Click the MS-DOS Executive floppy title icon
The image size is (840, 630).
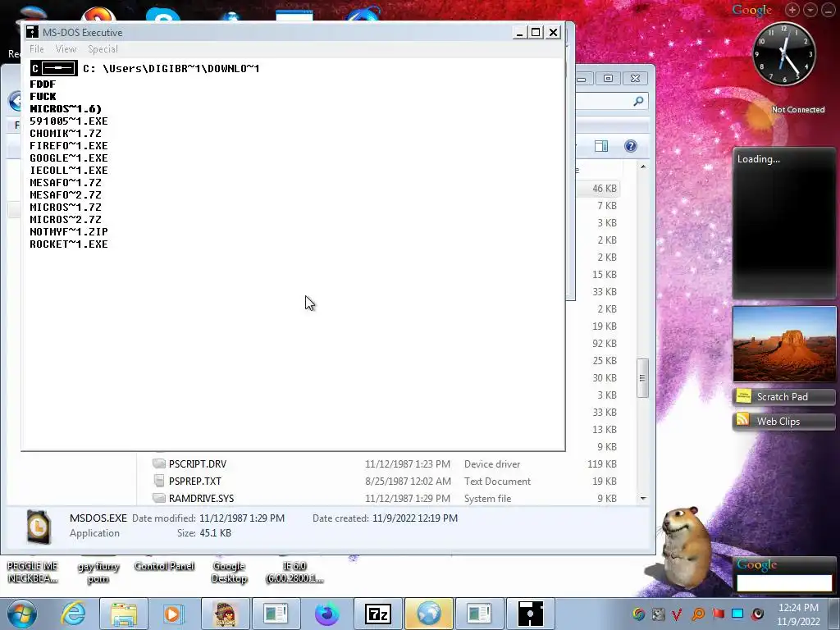(x=32, y=32)
